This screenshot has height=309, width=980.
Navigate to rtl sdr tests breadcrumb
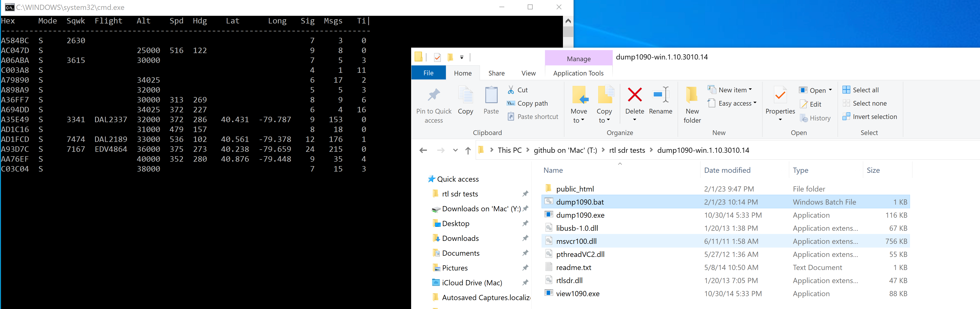[627, 150]
